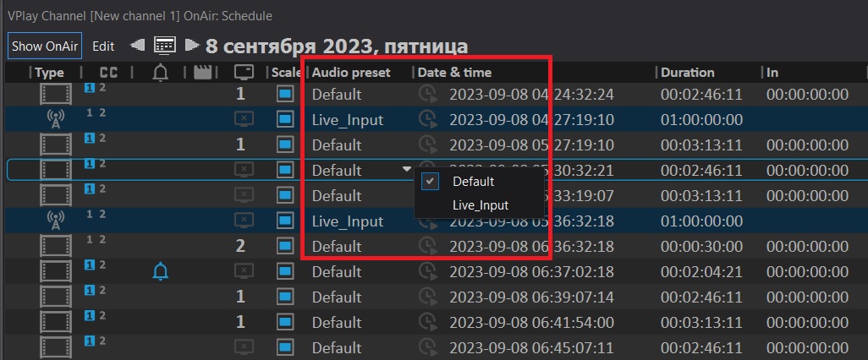Viewport: 868px width, 360px height.
Task: Click the crossed monitor icon in the 06:37:02:18 row
Action: point(244,271)
